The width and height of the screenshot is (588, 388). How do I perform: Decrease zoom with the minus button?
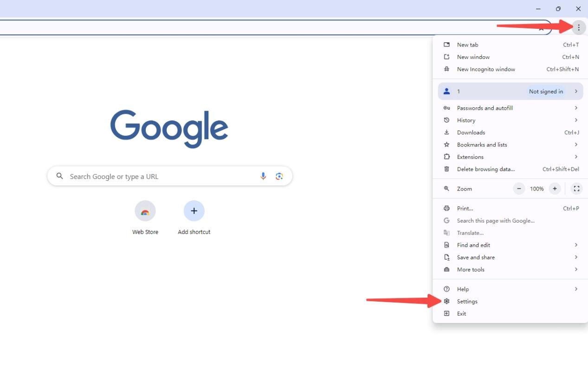[519, 189]
